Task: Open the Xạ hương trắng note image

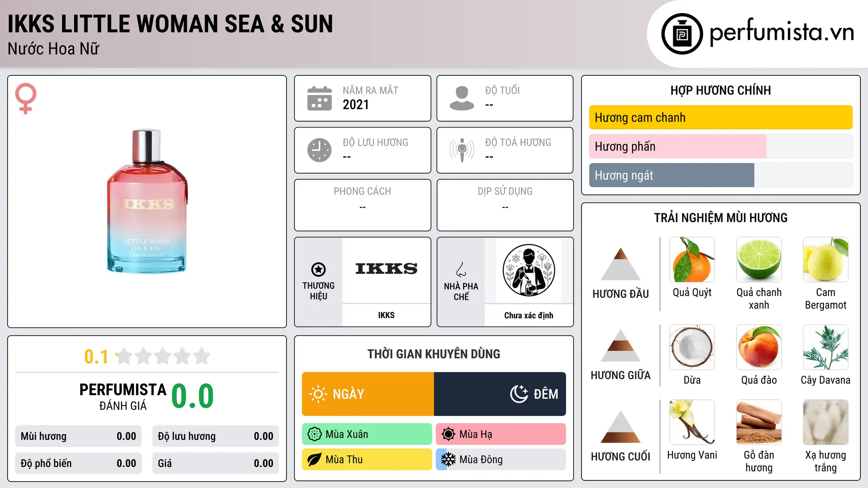Action: pyautogui.click(x=826, y=422)
